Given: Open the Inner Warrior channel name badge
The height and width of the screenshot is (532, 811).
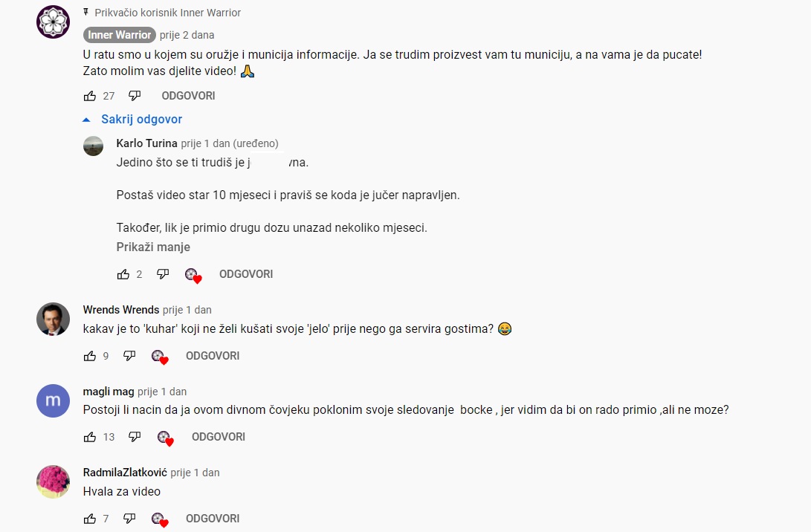Looking at the screenshot, I should click(x=120, y=35).
